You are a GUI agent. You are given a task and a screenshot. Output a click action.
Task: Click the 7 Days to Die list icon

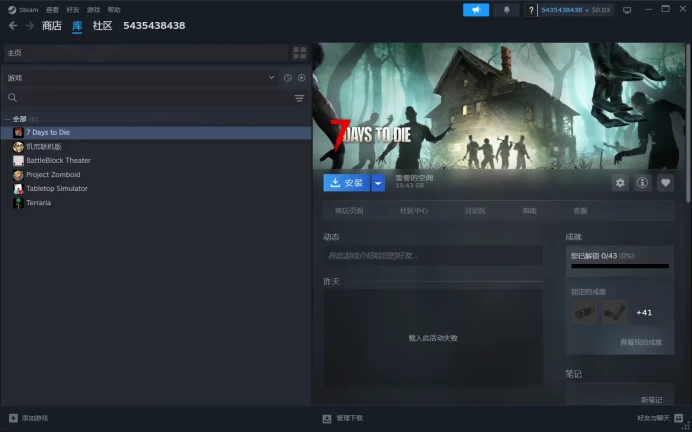18,132
